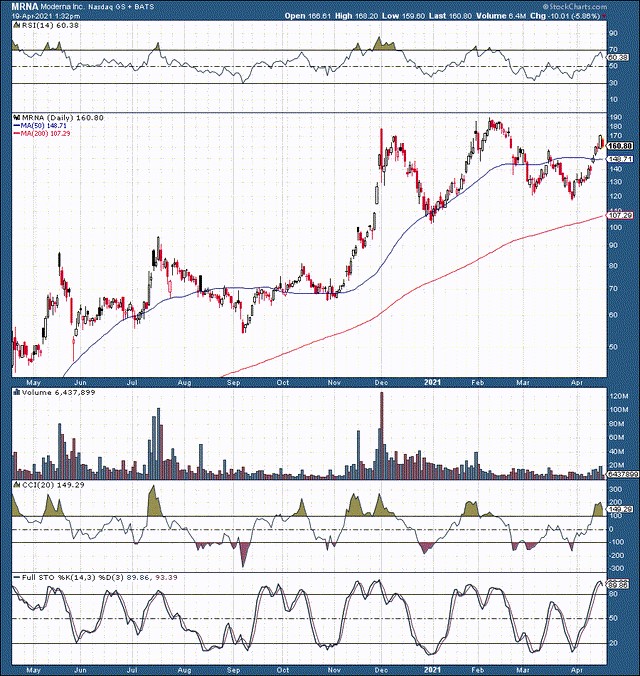Click the volume bars icon beside Volume label
The width and height of the screenshot is (640, 676).
17,392
